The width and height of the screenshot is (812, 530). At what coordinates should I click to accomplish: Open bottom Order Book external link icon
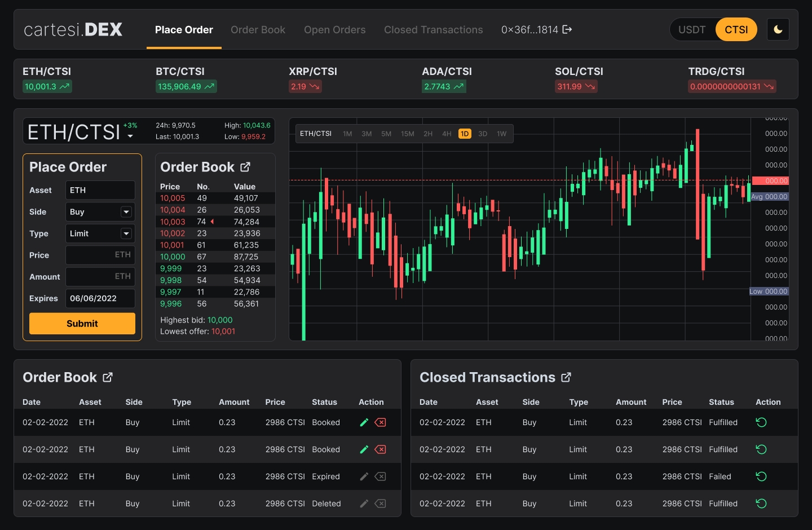click(108, 377)
